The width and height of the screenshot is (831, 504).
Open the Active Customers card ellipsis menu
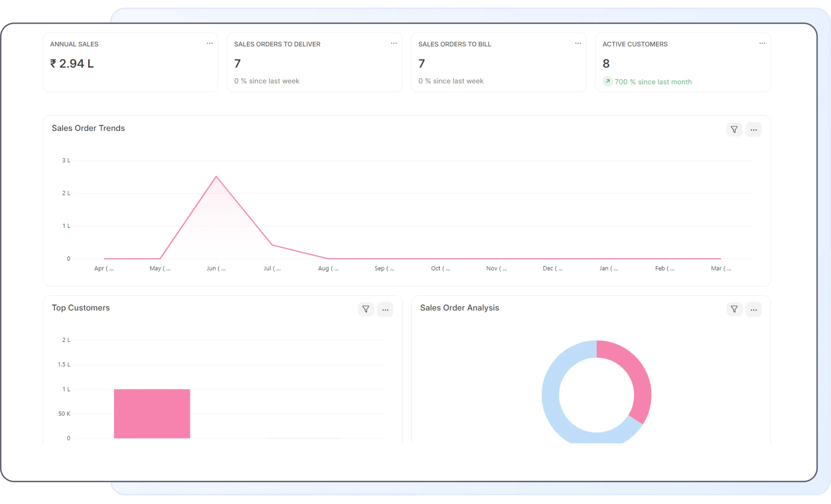(x=762, y=43)
